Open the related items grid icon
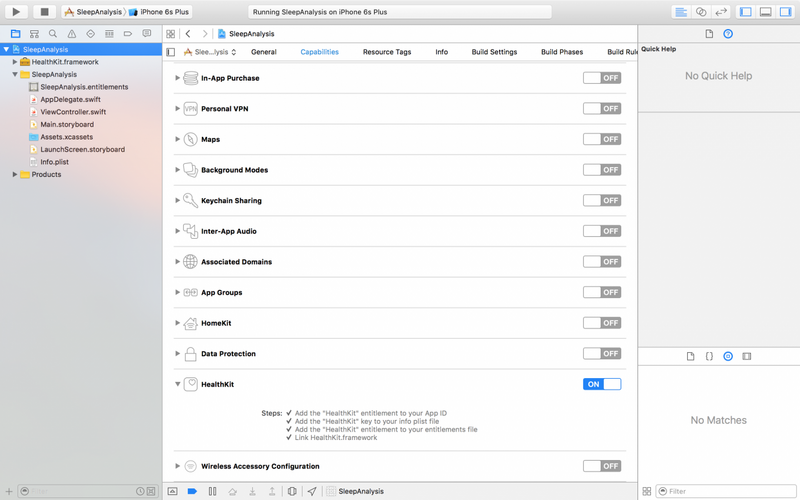Image resolution: width=800 pixels, height=500 pixels. pos(170,34)
